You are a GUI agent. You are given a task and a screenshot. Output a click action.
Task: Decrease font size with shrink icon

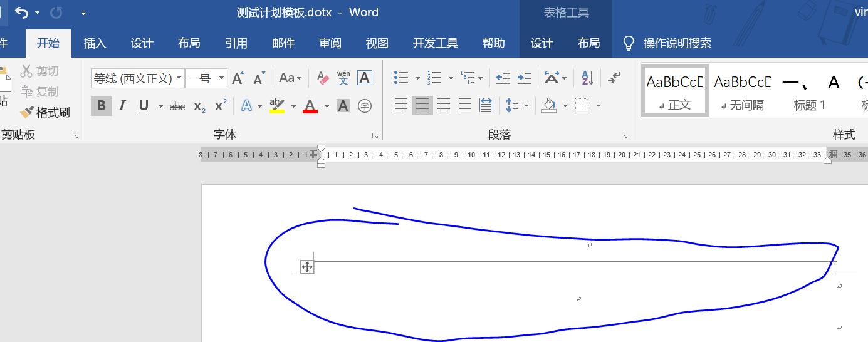pyautogui.click(x=259, y=78)
